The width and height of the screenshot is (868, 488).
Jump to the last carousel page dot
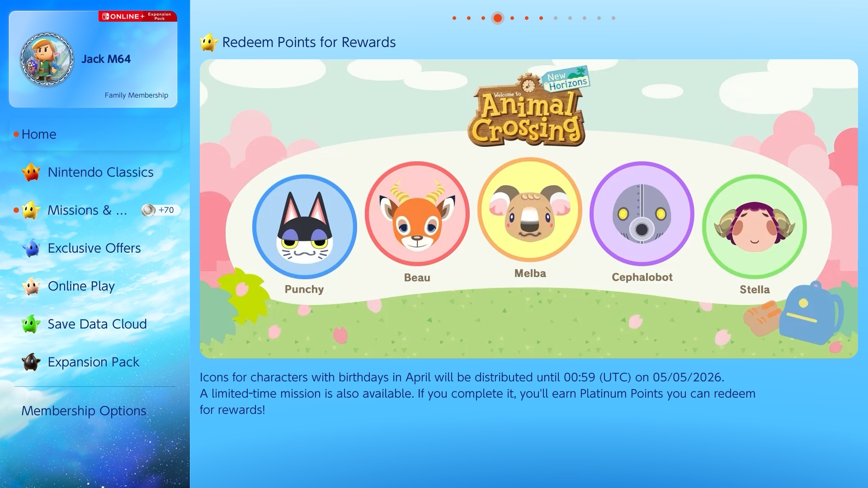613,18
